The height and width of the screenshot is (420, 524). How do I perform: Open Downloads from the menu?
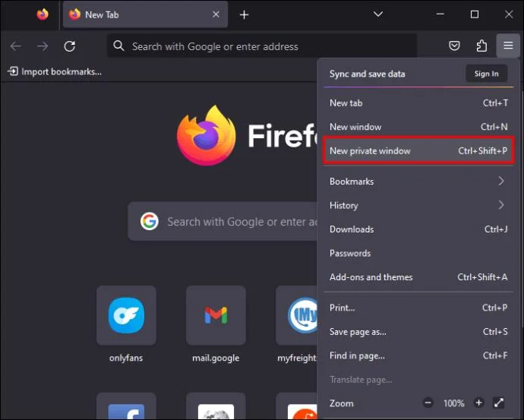tap(418, 229)
